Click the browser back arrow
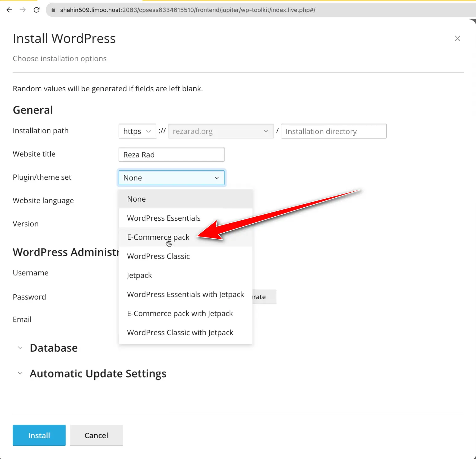476x459 pixels. pyautogui.click(x=9, y=10)
